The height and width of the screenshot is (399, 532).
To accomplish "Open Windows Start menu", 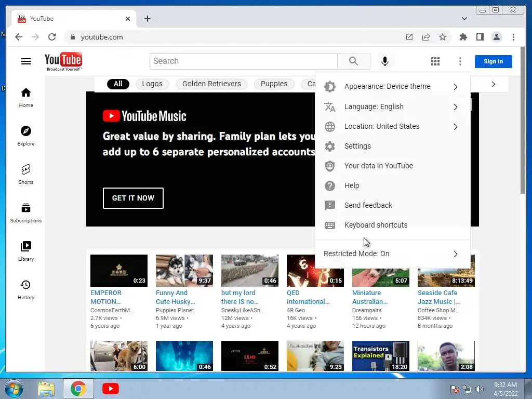I will 14,389.
